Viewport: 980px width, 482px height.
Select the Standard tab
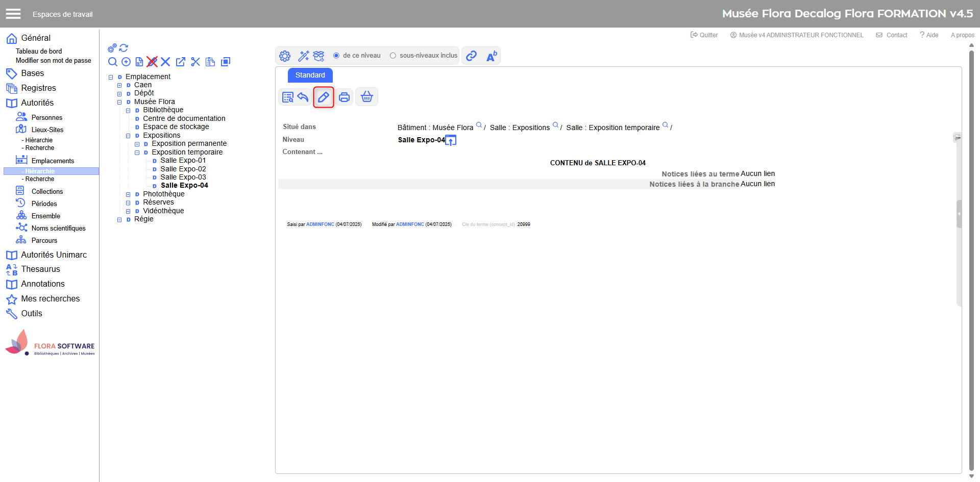[310, 75]
